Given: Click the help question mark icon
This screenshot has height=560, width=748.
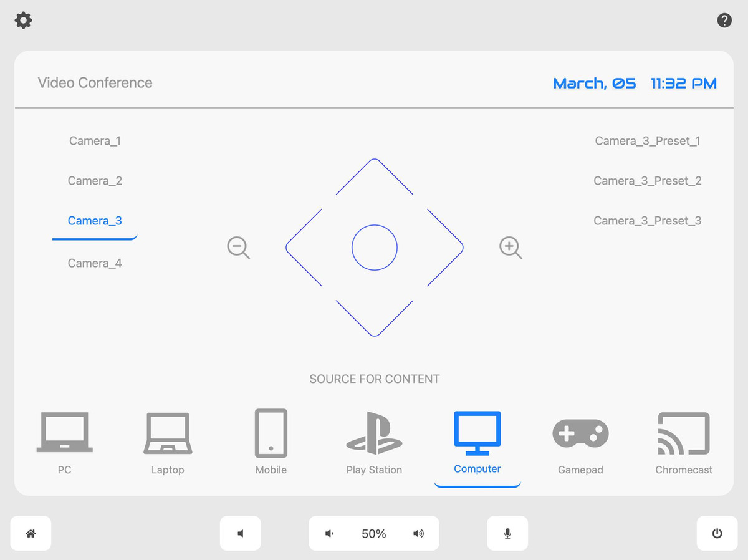Looking at the screenshot, I should 724,21.
